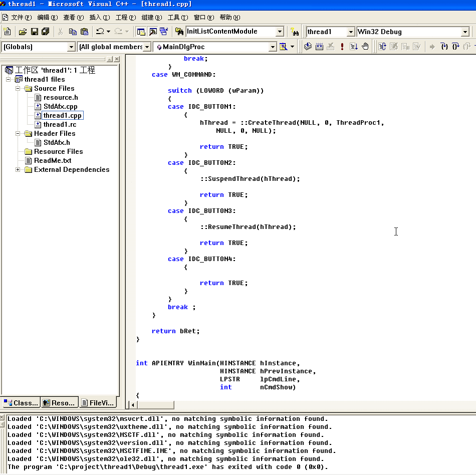This screenshot has height=475, width=476.
Task: Click the Copy toolbar icon
Action: pos(73,32)
